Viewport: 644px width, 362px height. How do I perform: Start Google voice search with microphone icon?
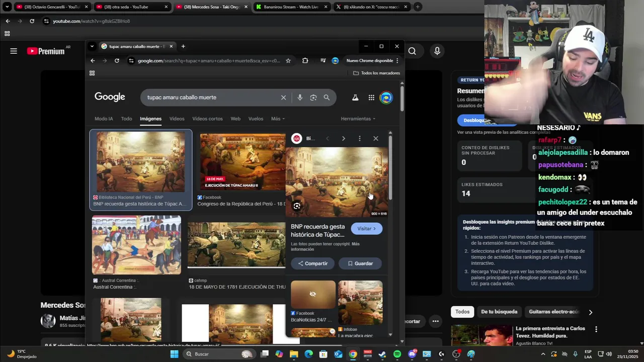(300, 98)
